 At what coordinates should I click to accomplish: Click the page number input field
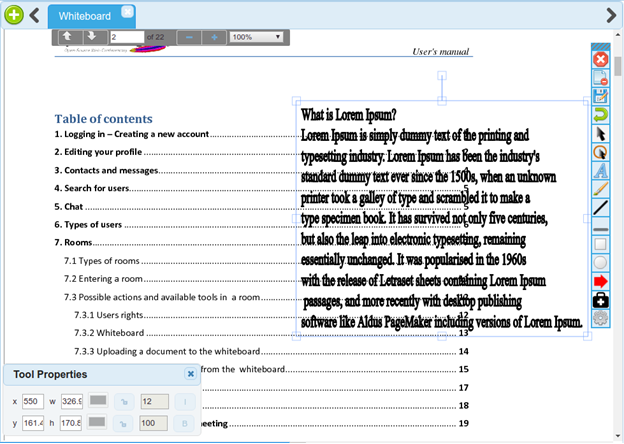coord(127,37)
